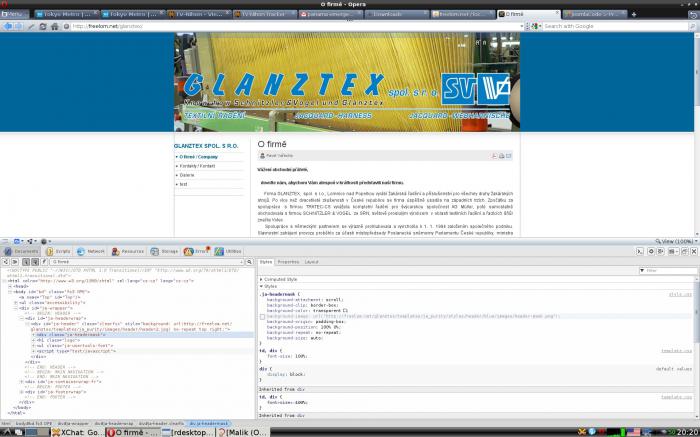Click the Dragonfly remote debug button
700x437 pixels.
[x=661, y=252]
